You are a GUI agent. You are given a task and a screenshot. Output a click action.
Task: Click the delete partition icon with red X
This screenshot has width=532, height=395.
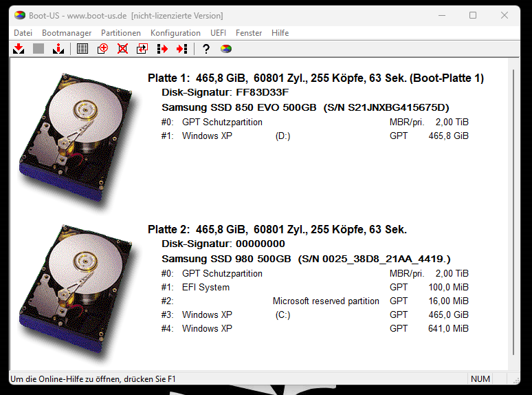[122, 49]
